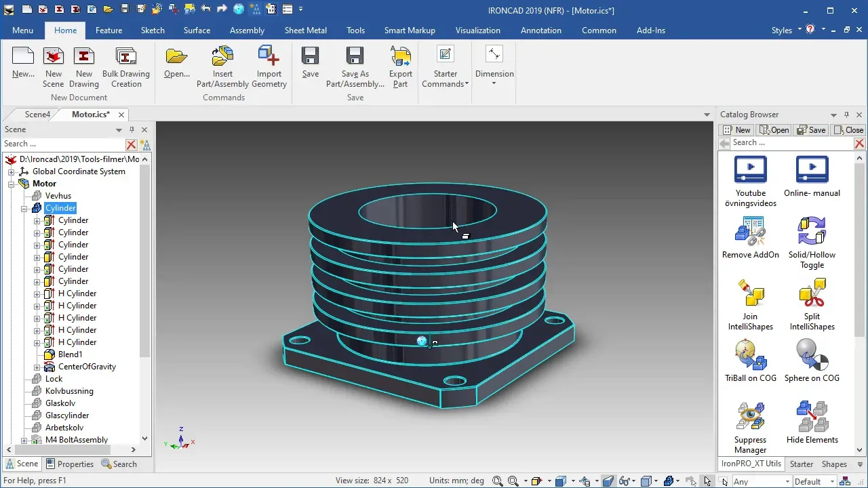Collapse the Cylinder part node
The width and height of the screenshot is (868, 488).
24,208
